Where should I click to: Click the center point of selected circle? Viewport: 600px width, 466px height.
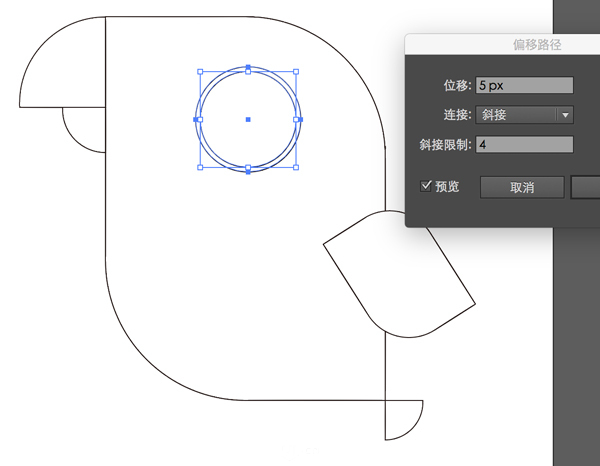tap(248, 119)
